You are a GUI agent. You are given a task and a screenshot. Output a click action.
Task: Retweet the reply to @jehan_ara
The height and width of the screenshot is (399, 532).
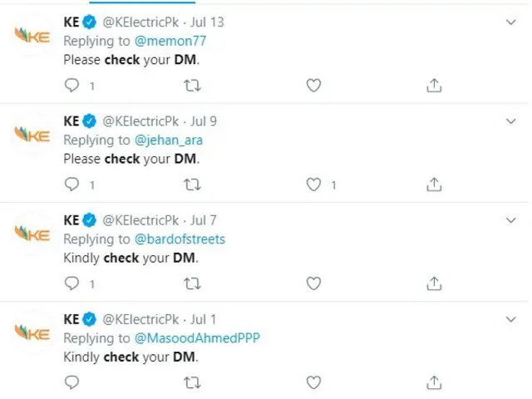pyautogui.click(x=192, y=185)
